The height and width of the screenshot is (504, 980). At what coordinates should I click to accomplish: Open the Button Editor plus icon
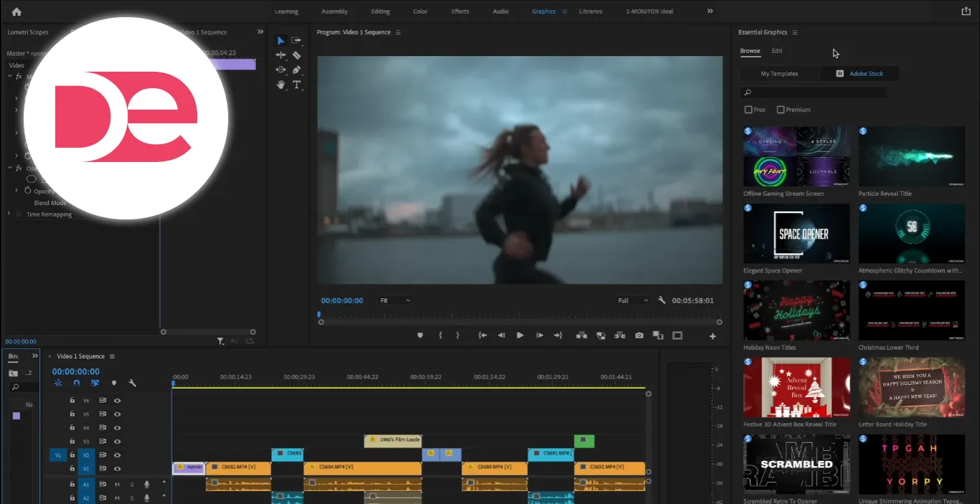pyautogui.click(x=712, y=336)
